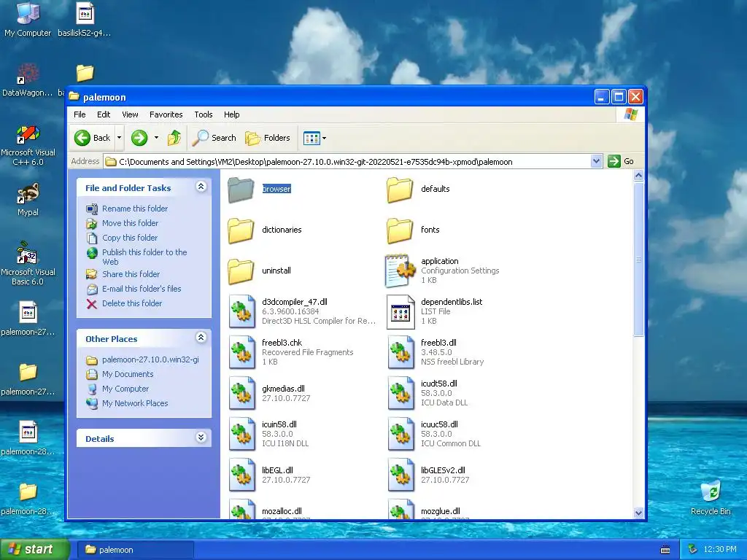Image resolution: width=747 pixels, height=560 pixels.
Task: Select the d3dcompiler_47.dll file
Action: point(242,312)
